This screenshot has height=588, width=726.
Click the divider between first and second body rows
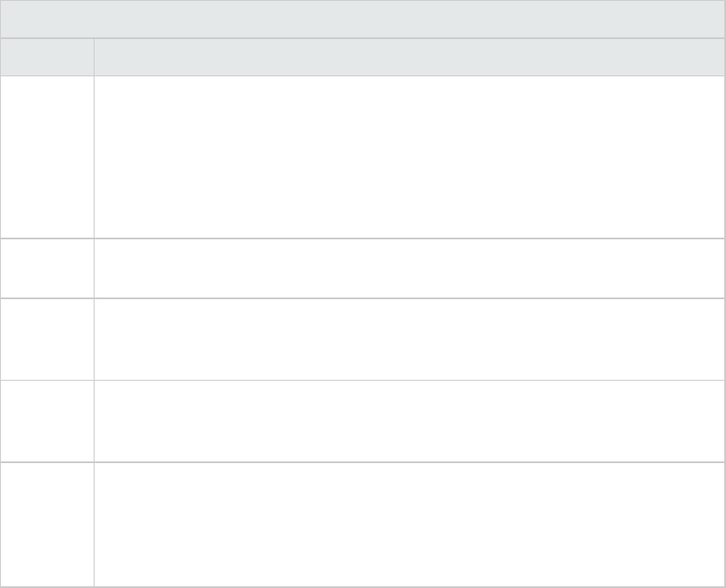click(x=363, y=238)
